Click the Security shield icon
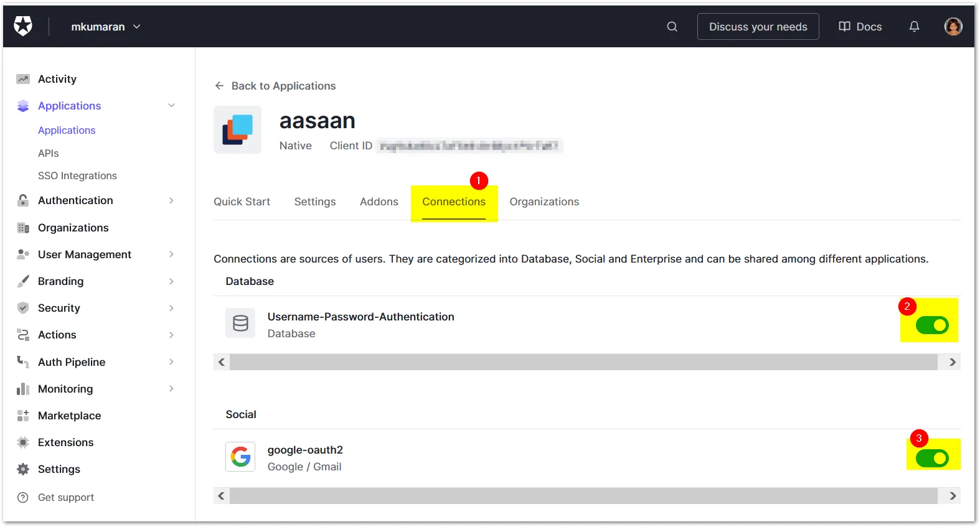980x527 pixels. 23,308
